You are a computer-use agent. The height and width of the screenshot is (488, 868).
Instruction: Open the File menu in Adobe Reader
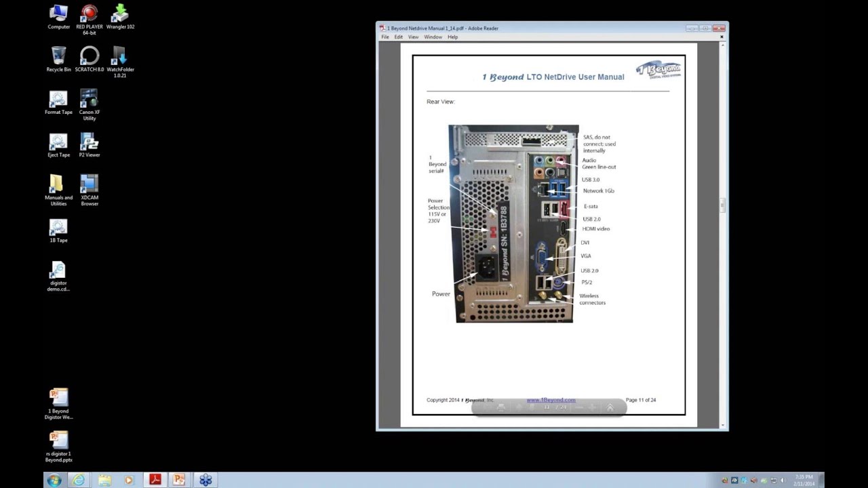[x=385, y=37]
